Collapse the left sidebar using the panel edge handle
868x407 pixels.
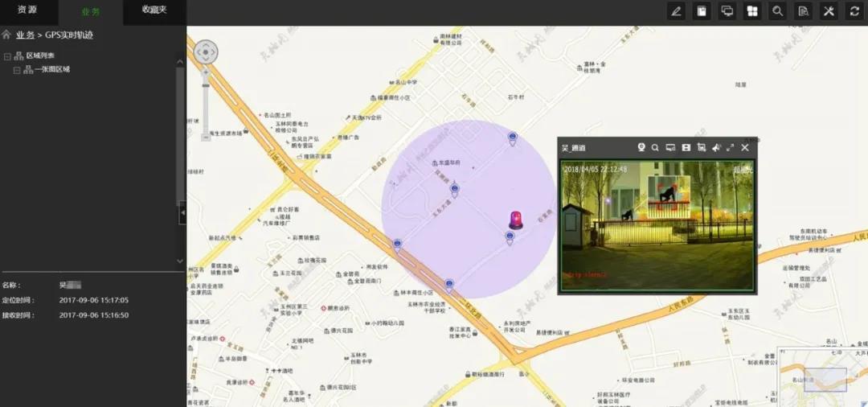[x=182, y=212]
